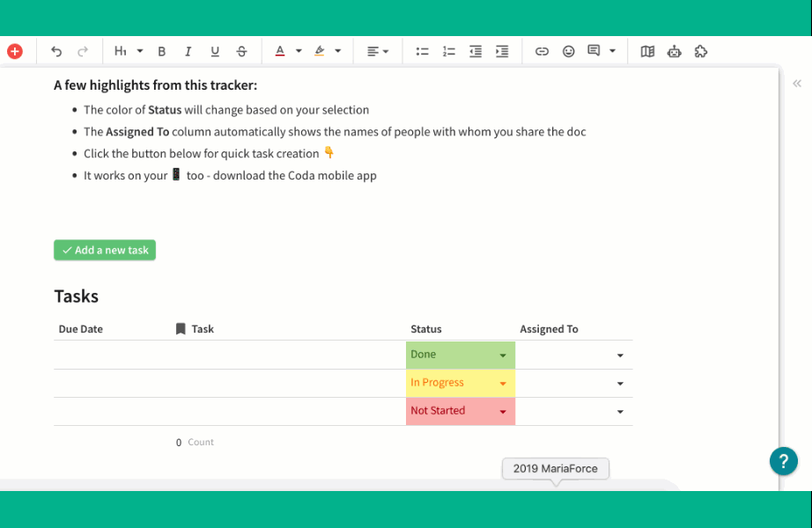Image resolution: width=812 pixels, height=528 pixels.
Task: Undo the last action
Action: click(55, 51)
